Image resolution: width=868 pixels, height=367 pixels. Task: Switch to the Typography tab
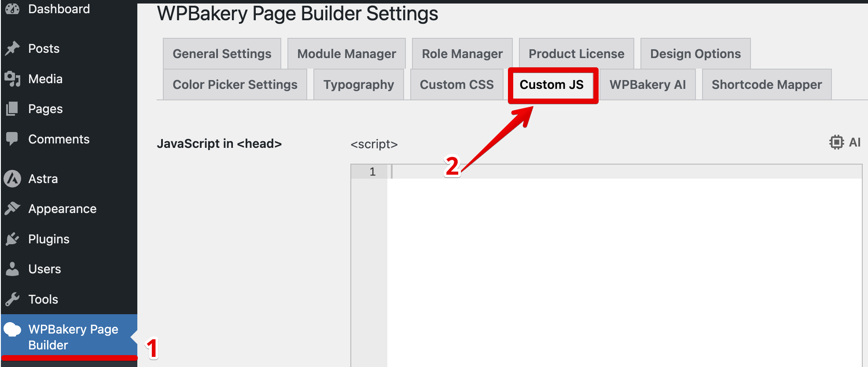click(x=359, y=84)
